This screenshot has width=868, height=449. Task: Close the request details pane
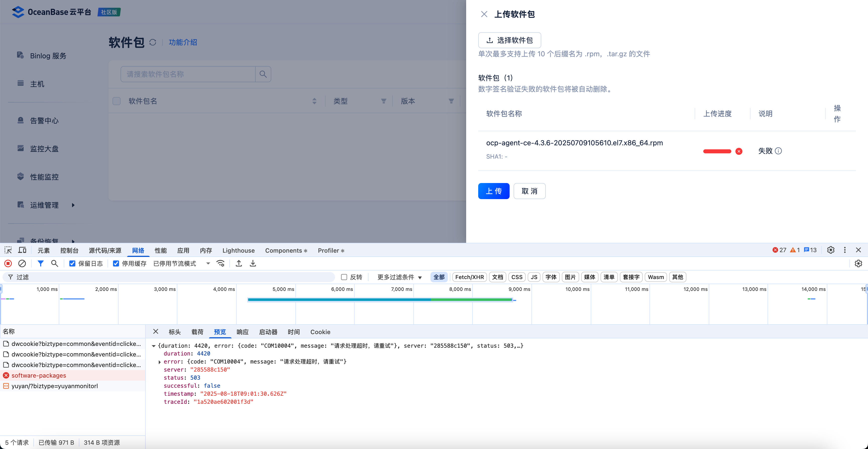click(156, 332)
